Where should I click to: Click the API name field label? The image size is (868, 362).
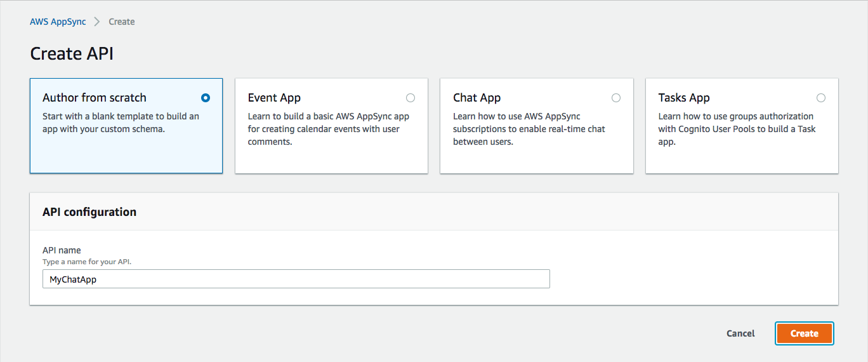tap(62, 250)
